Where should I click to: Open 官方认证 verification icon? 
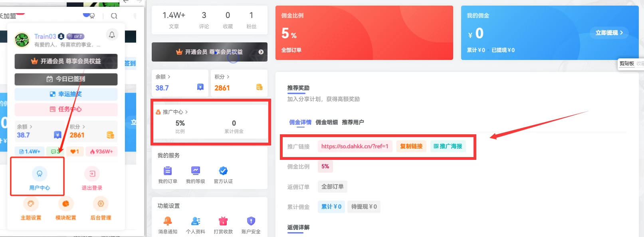pyautogui.click(x=223, y=171)
